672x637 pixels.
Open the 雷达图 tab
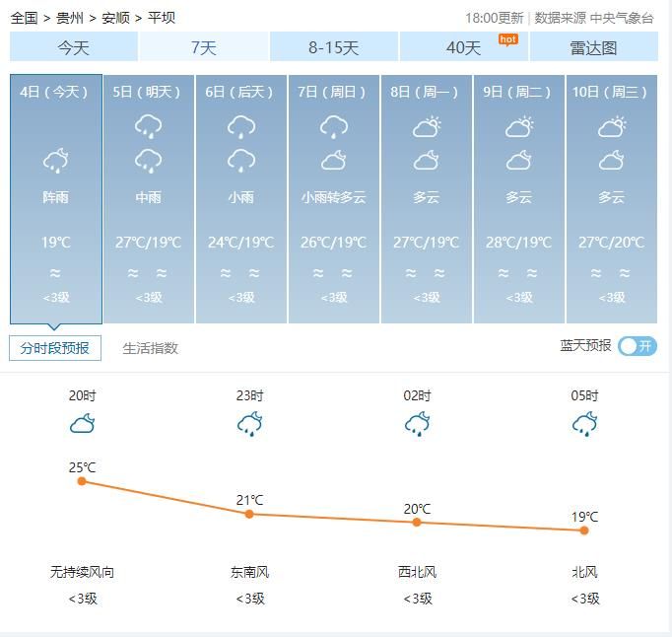pyautogui.click(x=593, y=46)
